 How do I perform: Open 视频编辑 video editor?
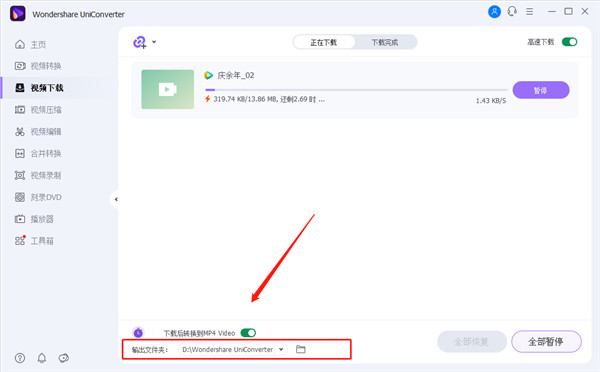38,132
